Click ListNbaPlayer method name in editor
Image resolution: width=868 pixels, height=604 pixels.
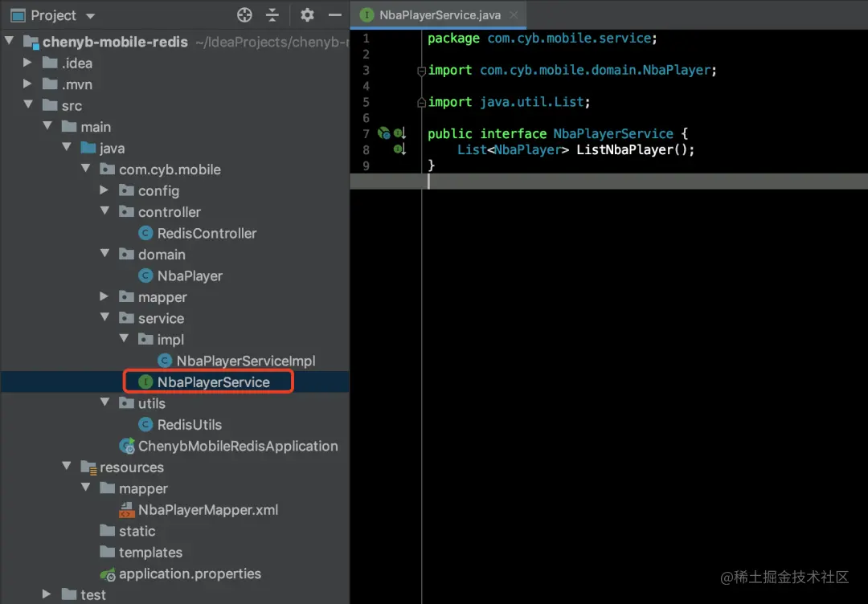[624, 149]
